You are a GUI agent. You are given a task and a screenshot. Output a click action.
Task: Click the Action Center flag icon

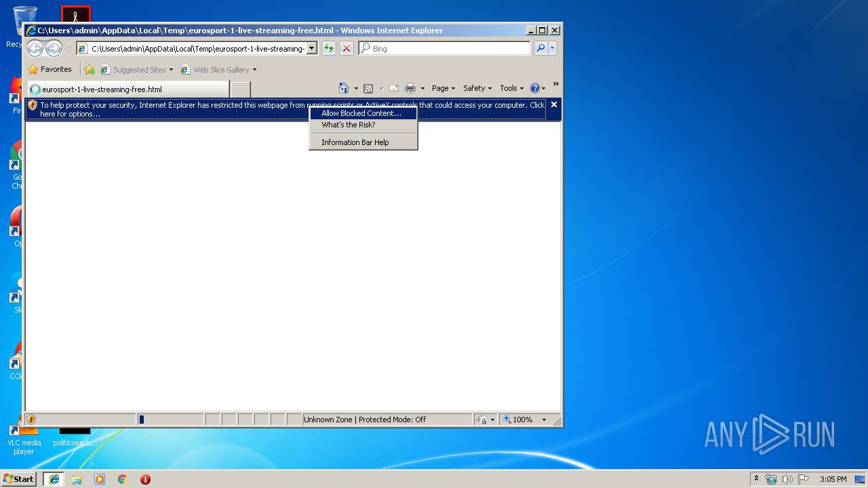coord(804,479)
